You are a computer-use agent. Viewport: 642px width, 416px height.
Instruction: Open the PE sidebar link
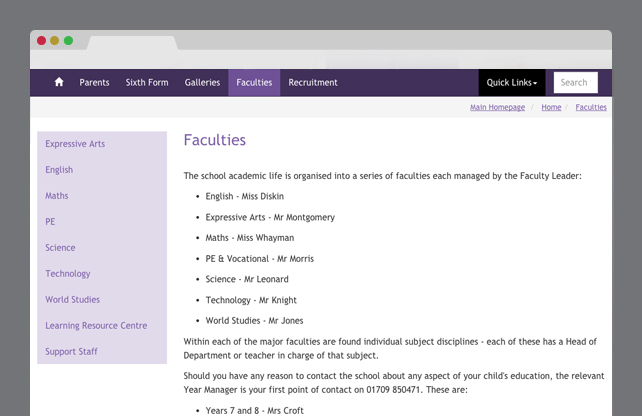[50, 222]
